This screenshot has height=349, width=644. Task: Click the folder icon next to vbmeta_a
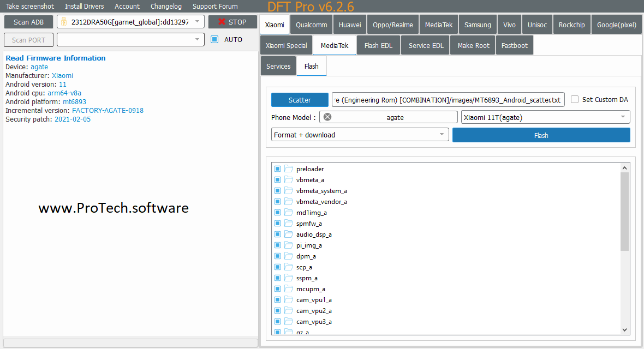pyautogui.click(x=289, y=180)
